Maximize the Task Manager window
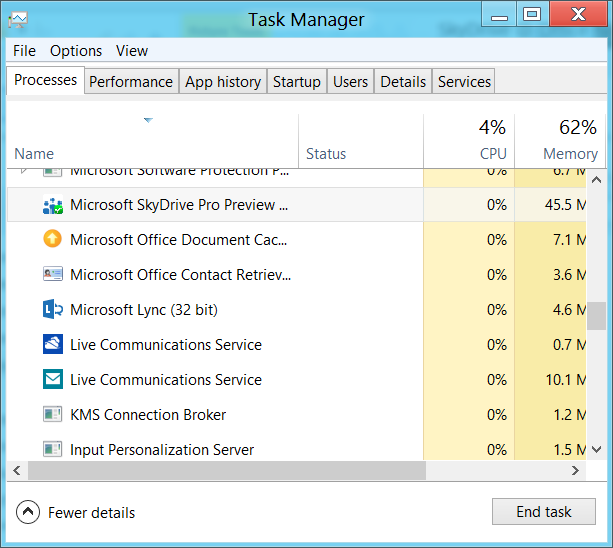Image resolution: width=613 pixels, height=548 pixels. (x=532, y=15)
